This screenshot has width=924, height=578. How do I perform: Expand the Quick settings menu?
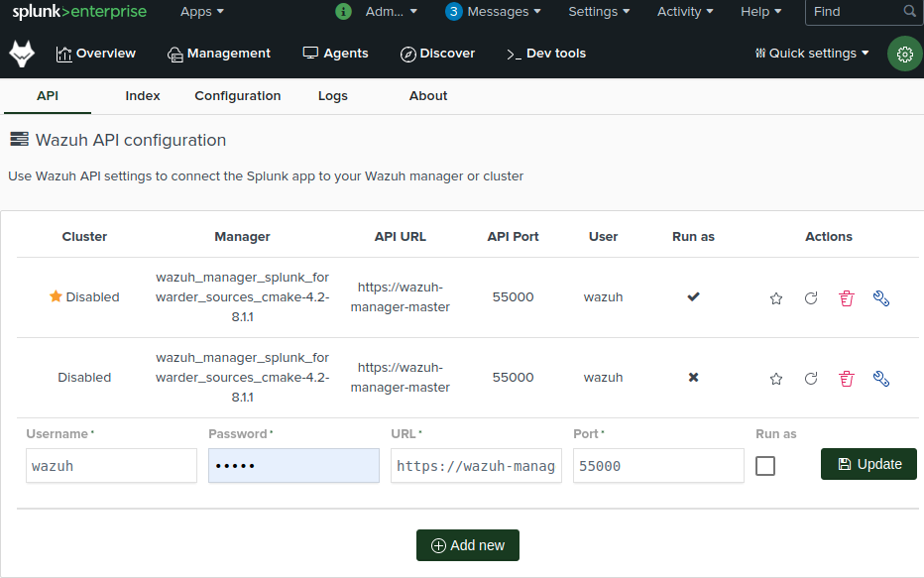click(811, 54)
